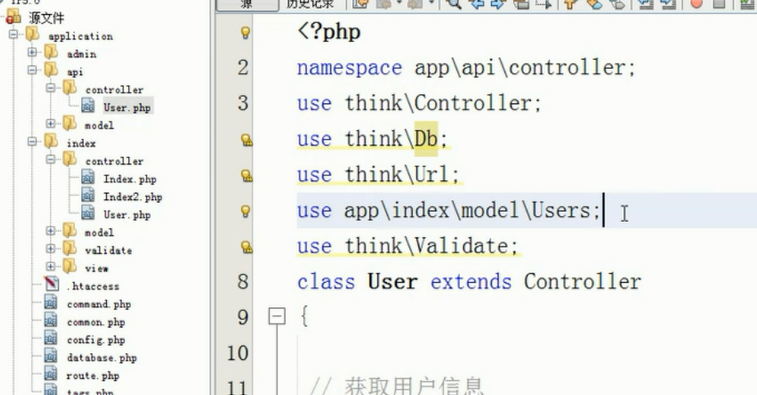Select common.php in the file tree

click(x=96, y=322)
